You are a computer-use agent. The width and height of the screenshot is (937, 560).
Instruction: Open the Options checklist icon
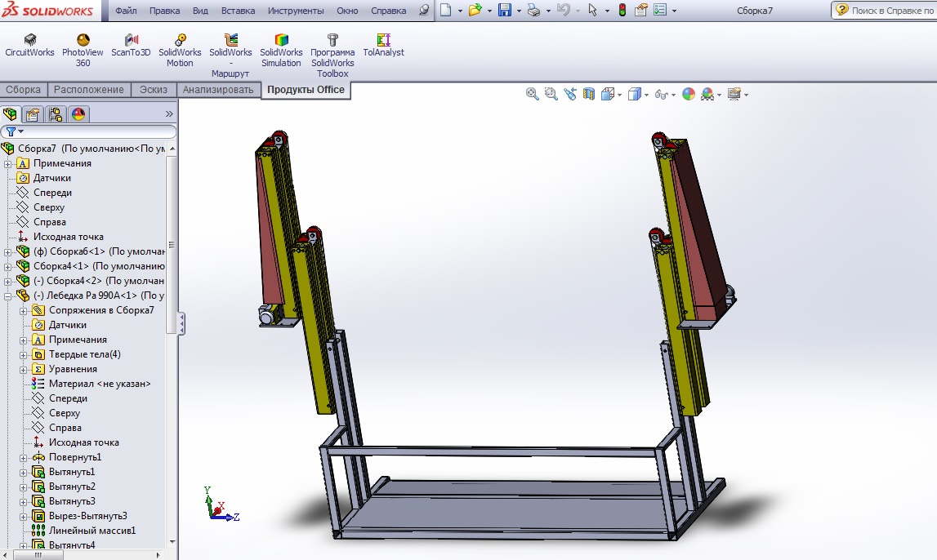click(660, 10)
